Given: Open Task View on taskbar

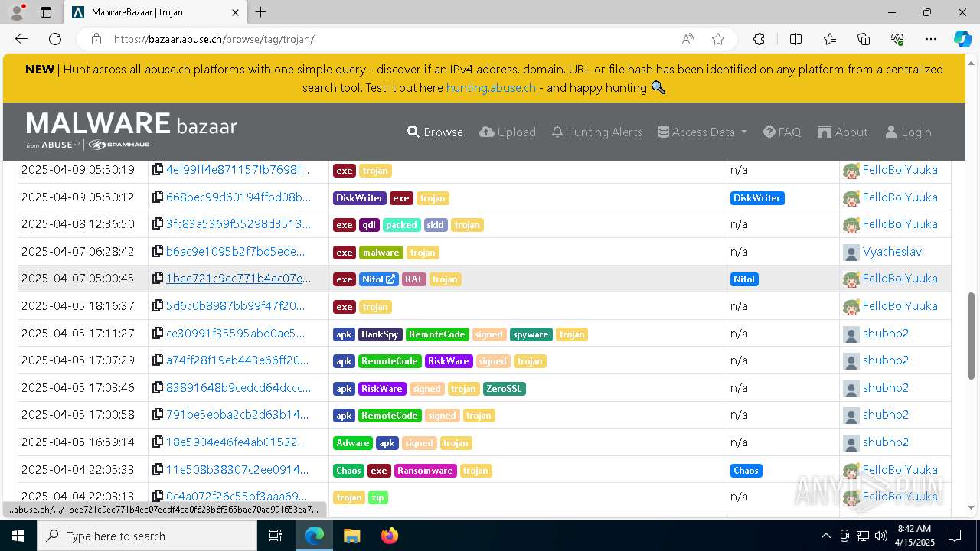Looking at the screenshot, I should (x=276, y=536).
